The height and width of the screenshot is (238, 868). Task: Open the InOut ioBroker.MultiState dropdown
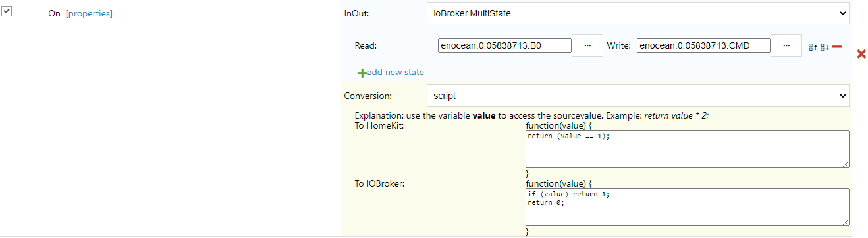pos(637,13)
